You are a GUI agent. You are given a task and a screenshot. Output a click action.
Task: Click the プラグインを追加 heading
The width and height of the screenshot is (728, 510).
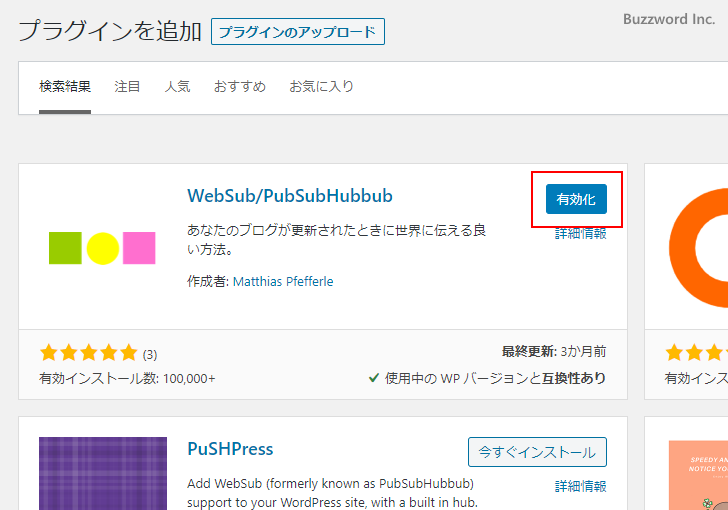(x=110, y=32)
